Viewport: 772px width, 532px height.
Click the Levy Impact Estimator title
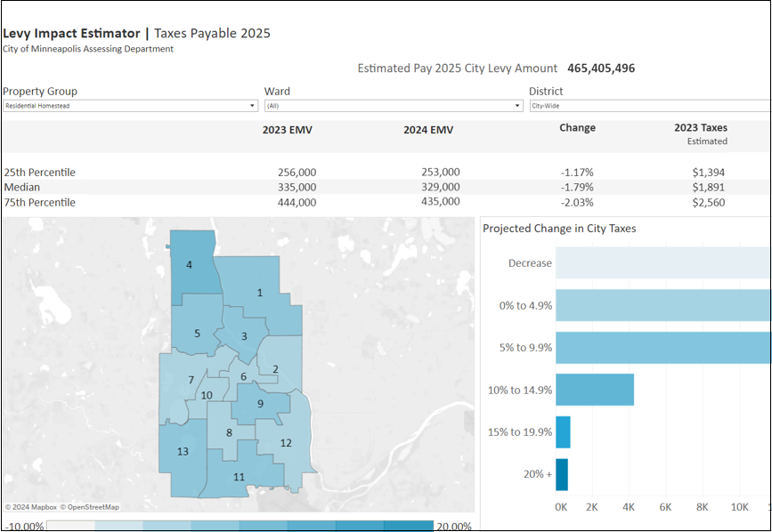coord(71,34)
